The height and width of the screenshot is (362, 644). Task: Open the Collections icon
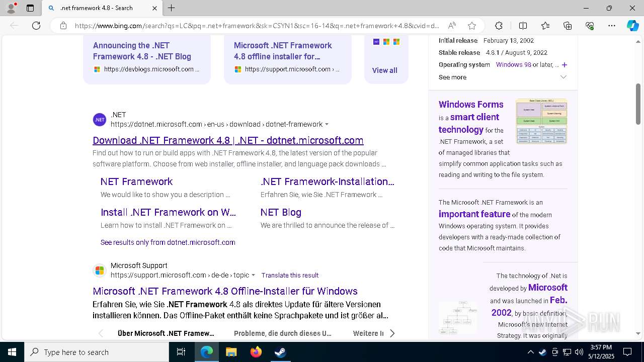568,26
